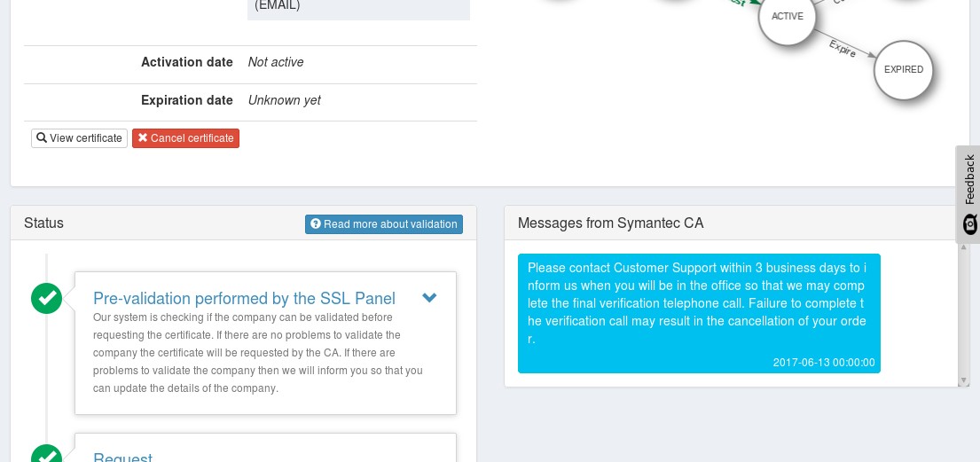Click the Pre-validation green checkmark icon
Viewport: 980px width, 462px height.
47,298
